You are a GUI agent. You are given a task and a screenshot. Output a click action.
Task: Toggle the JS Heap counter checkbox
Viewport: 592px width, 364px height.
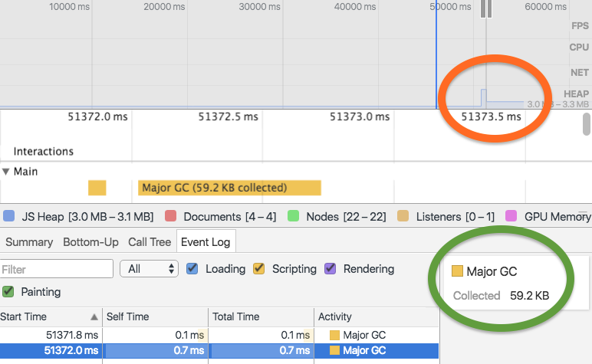click(9, 217)
